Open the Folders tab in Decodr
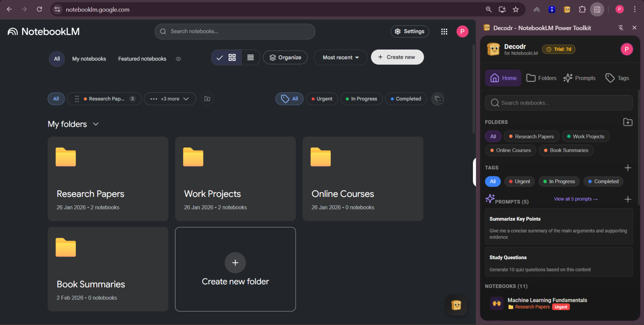Screen dimensions: 644x325 click(541, 78)
